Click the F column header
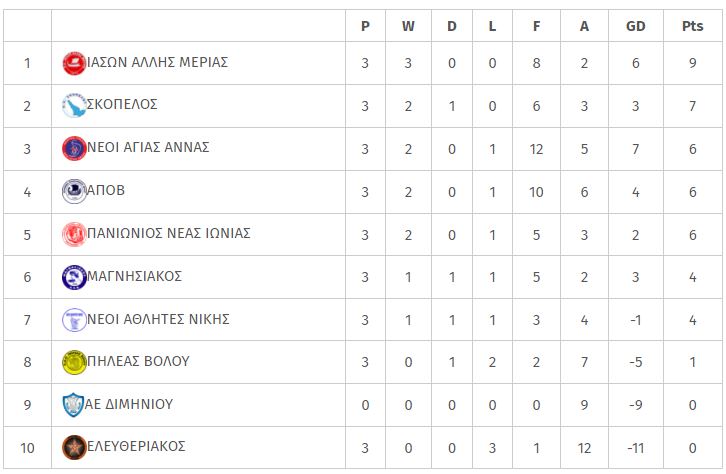This screenshot has height=474, width=726. click(536, 26)
